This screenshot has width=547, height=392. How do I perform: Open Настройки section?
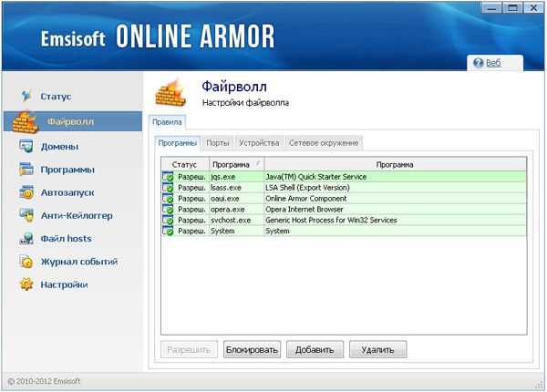tap(64, 285)
